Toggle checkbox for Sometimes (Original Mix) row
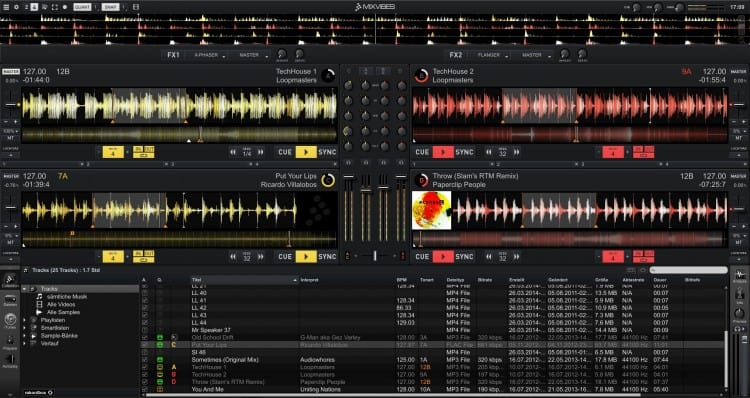750x398 pixels. pyautogui.click(x=145, y=360)
